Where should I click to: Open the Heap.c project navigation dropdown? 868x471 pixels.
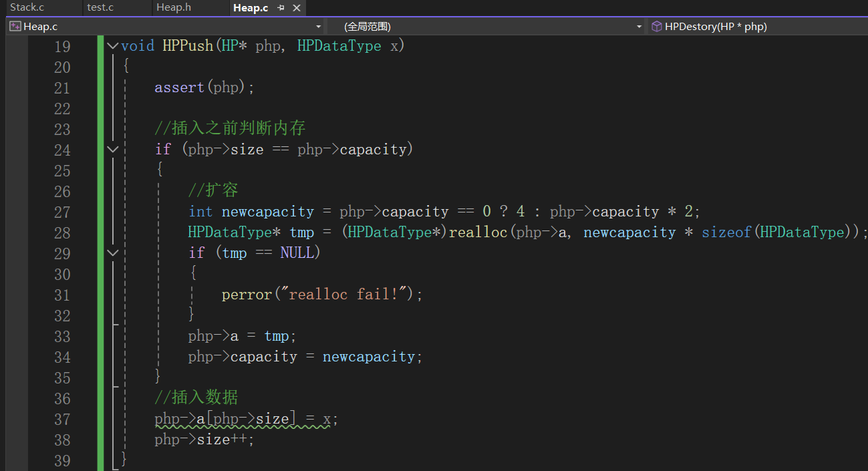point(318,27)
